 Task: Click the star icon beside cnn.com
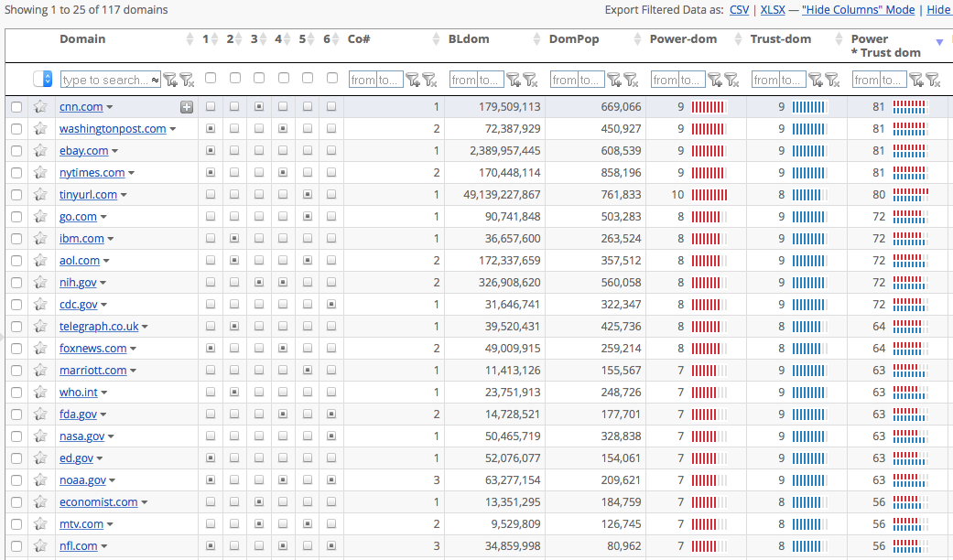click(x=40, y=107)
